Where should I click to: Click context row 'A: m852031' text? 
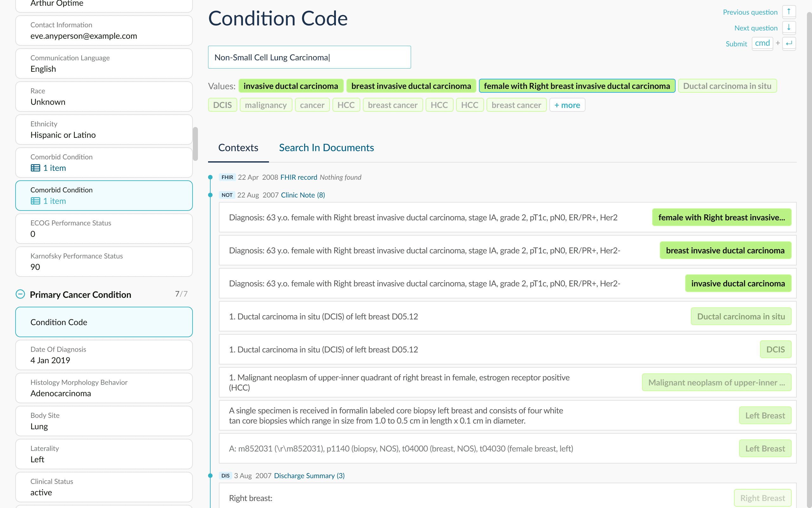pyautogui.click(x=401, y=448)
